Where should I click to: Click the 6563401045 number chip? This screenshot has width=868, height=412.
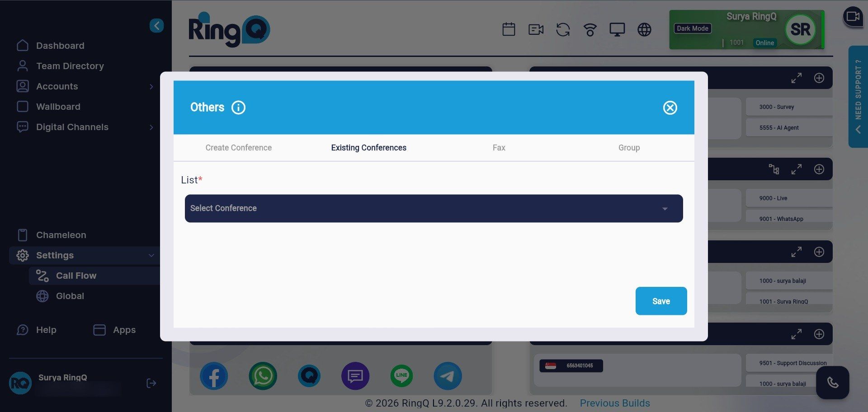click(x=571, y=365)
